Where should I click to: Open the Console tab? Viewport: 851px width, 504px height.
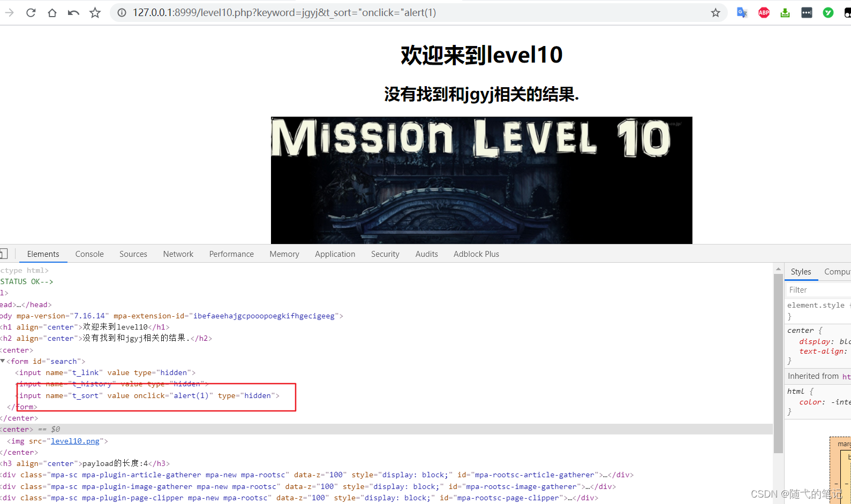tap(89, 254)
